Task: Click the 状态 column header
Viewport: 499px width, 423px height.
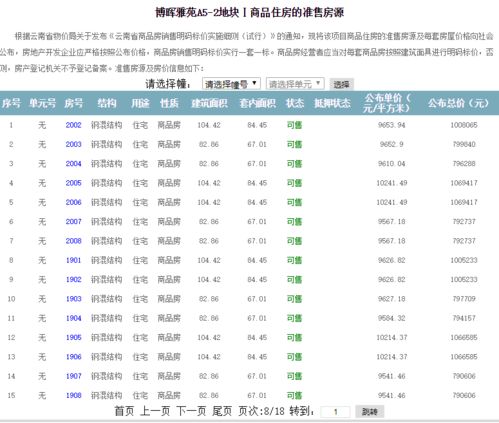Action: (295, 103)
